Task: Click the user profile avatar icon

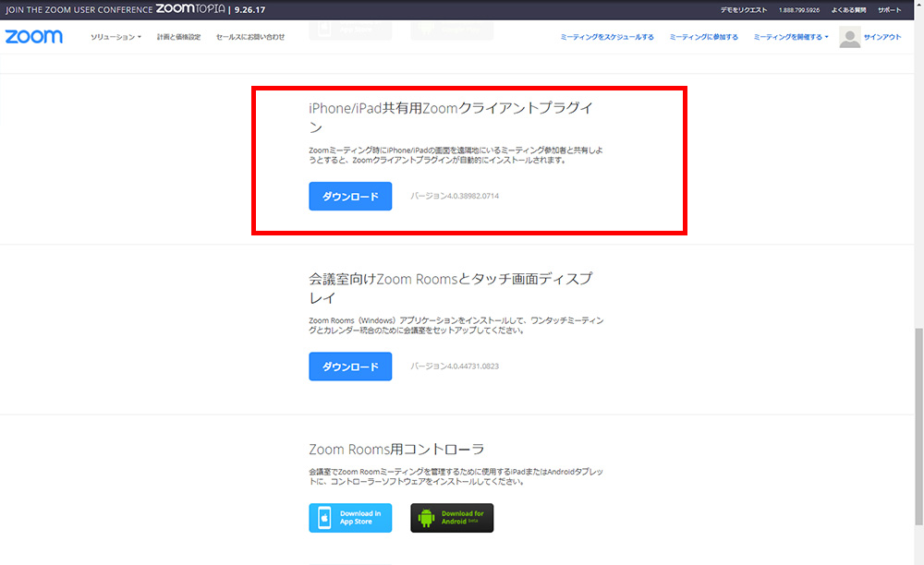Action: point(849,37)
